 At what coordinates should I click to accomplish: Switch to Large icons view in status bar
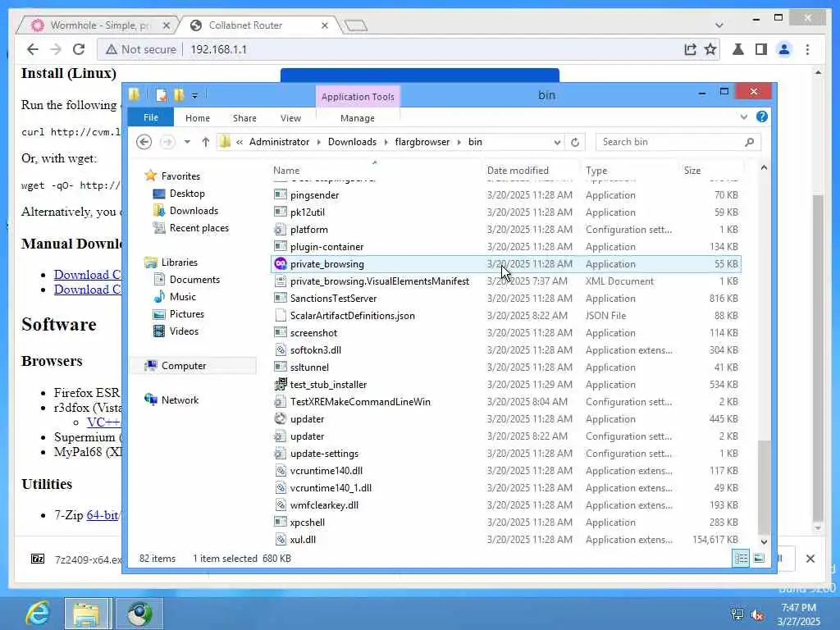point(759,558)
